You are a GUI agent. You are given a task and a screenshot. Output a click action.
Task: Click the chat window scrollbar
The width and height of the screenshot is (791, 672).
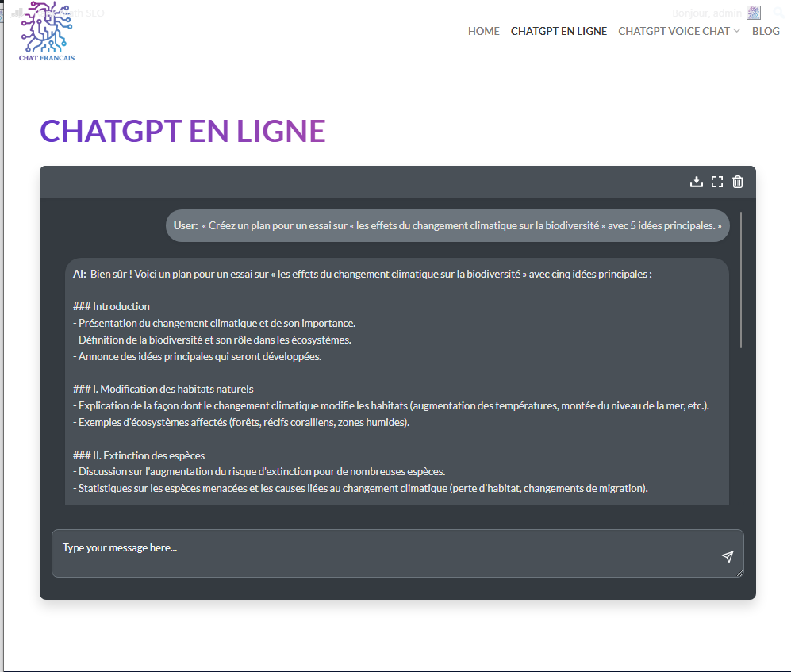tap(740, 279)
